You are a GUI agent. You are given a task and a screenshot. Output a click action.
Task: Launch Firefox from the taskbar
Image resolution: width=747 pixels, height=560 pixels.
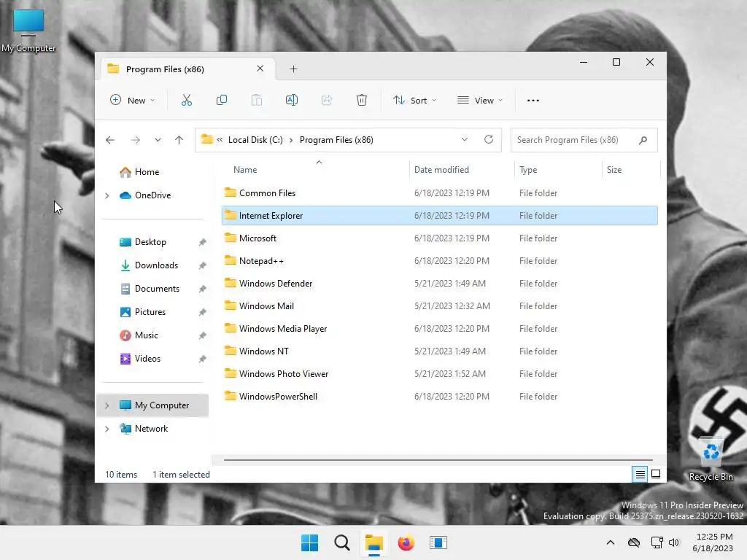click(406, 542)
